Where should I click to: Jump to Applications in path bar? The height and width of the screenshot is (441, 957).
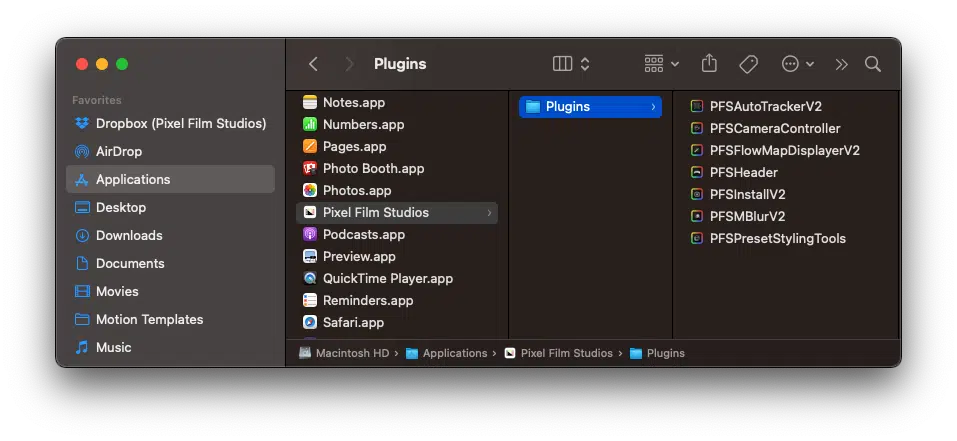[447, 353]
